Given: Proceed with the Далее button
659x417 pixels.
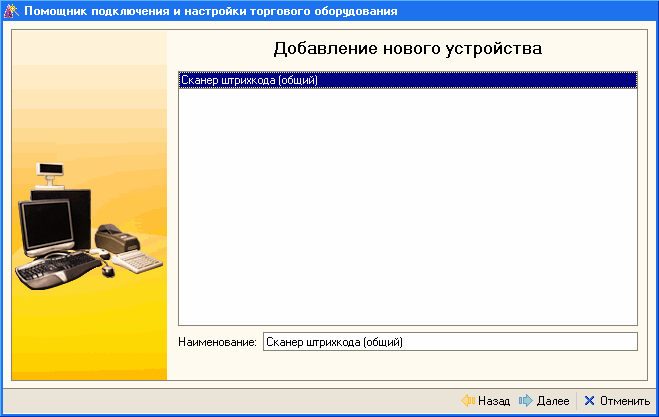Looking at the screenshot, I should [x=544, y=401].
